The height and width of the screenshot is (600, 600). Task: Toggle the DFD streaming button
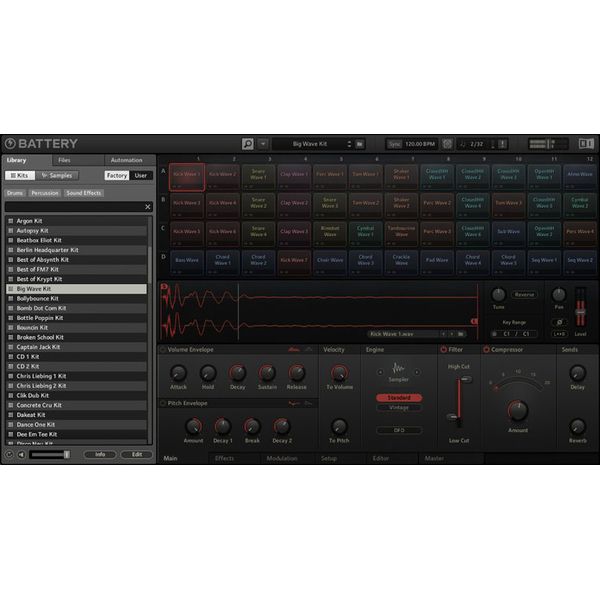click(399, 430)
